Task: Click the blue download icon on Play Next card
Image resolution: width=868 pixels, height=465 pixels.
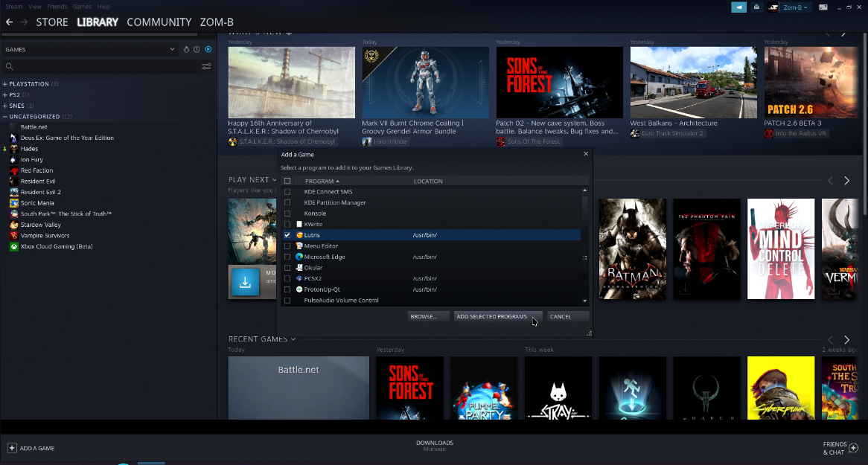Action: [245, 282]
